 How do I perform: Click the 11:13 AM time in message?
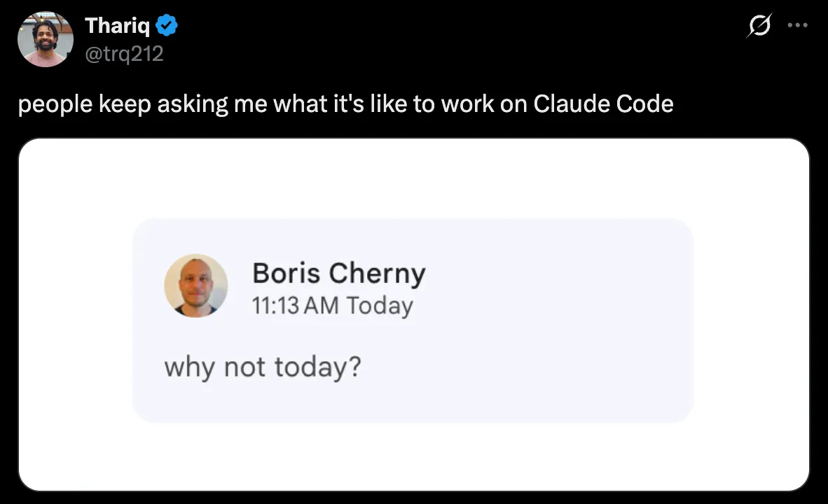295,306
